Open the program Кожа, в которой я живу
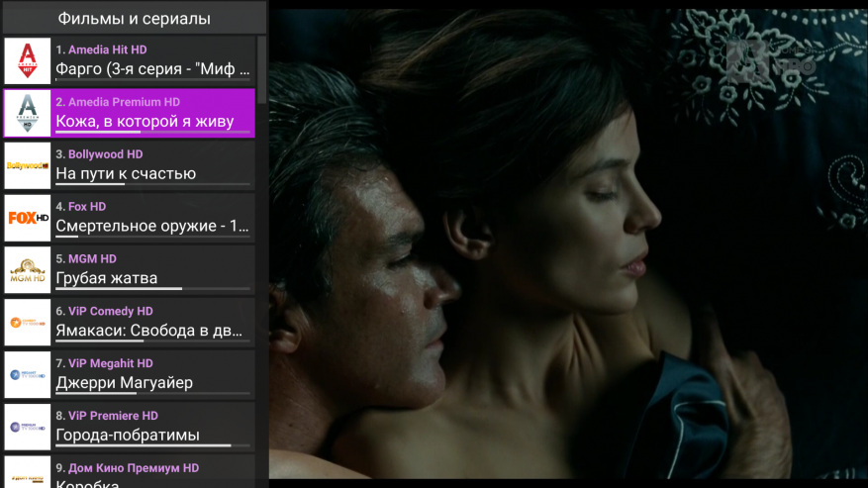Image resolution: width=868 pixels, height=488 pixels. pyautogui.click(x=145, y=122)
